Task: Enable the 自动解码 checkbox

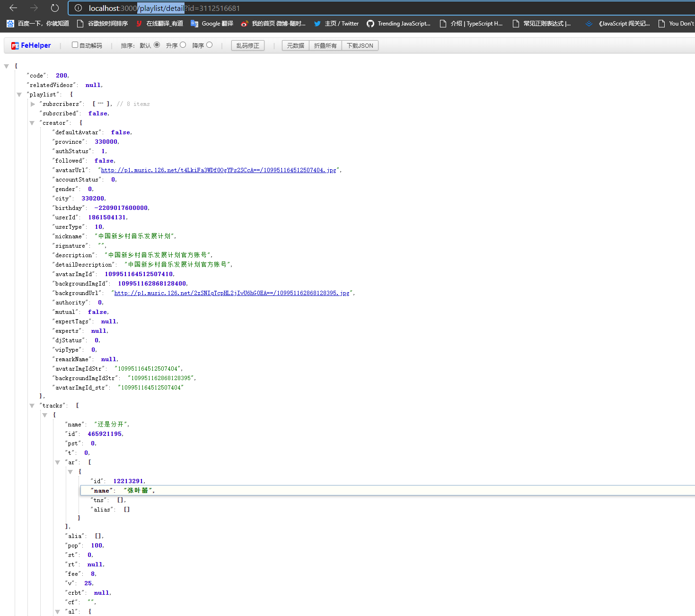Action: (75, 45)
